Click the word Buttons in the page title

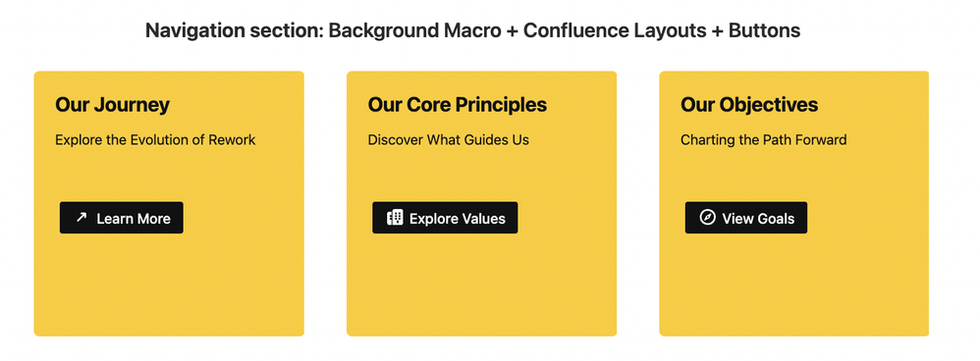pyautogui.click(x=764, y=30)
